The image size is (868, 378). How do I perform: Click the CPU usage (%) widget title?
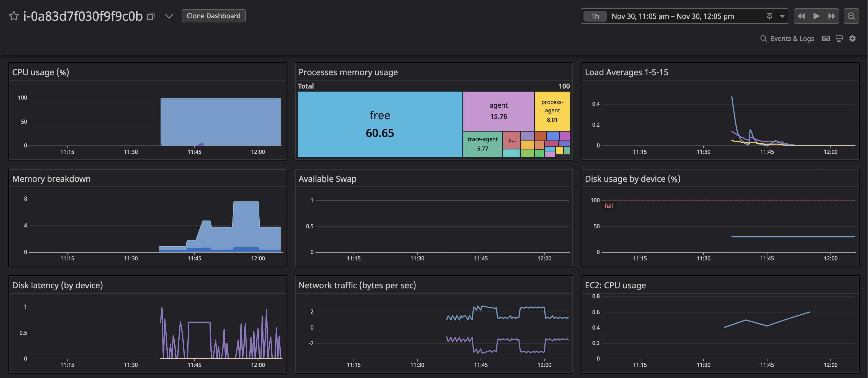(x=41, y=72)
